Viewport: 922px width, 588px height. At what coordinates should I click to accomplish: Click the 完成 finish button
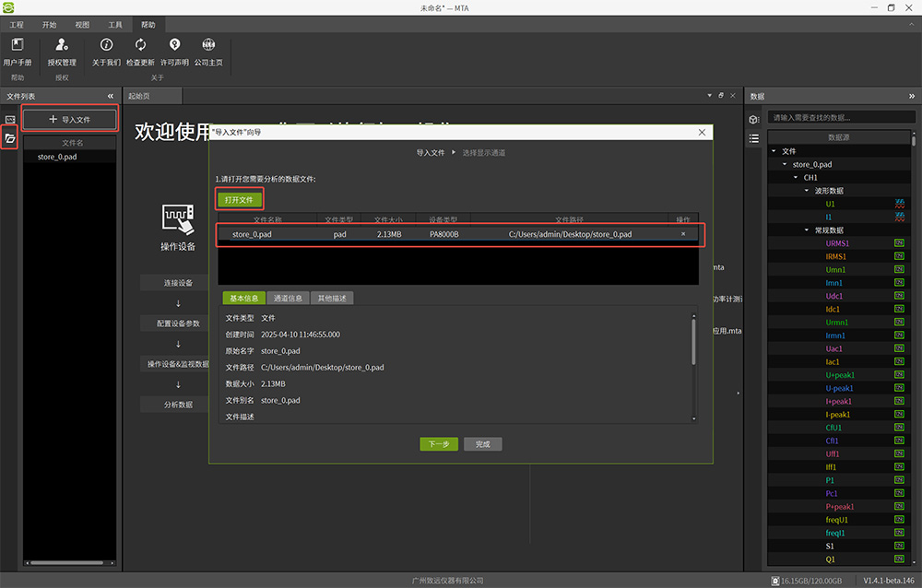[x=482, y=444]
